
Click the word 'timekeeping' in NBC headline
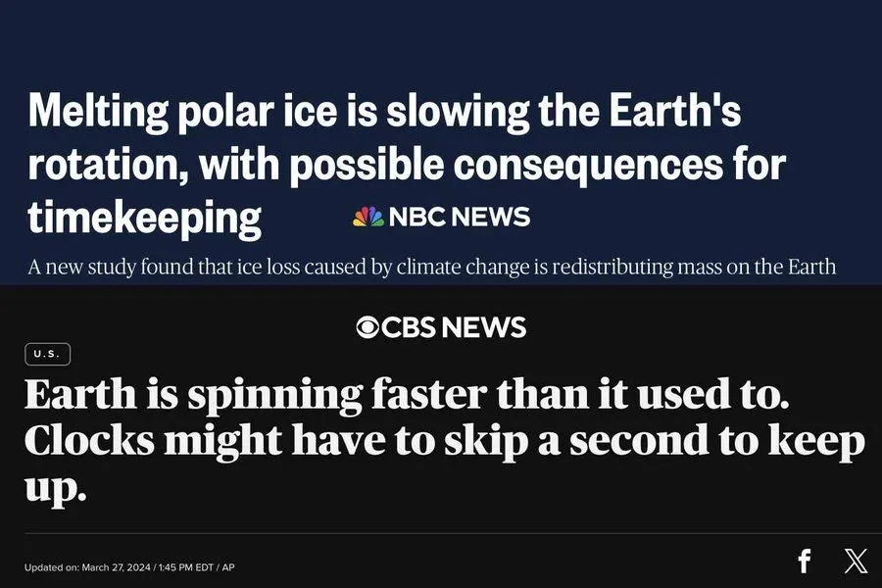coord(145,217)
